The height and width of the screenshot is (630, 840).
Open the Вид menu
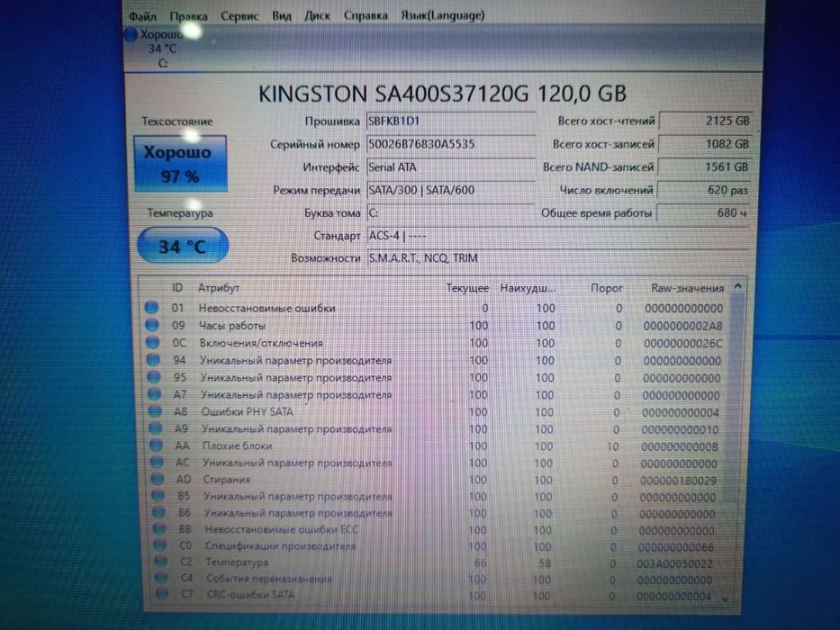[281, 16]
